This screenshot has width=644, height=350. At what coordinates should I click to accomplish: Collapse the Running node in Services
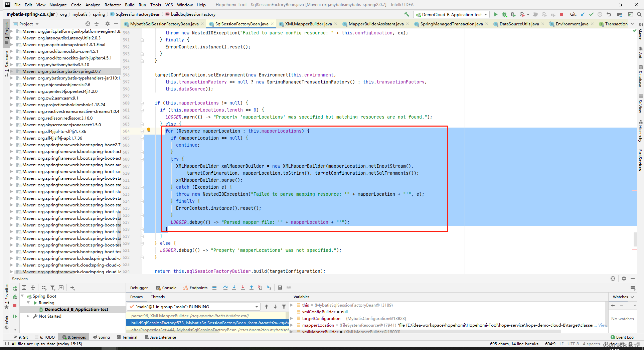click(x=28, y=303)
